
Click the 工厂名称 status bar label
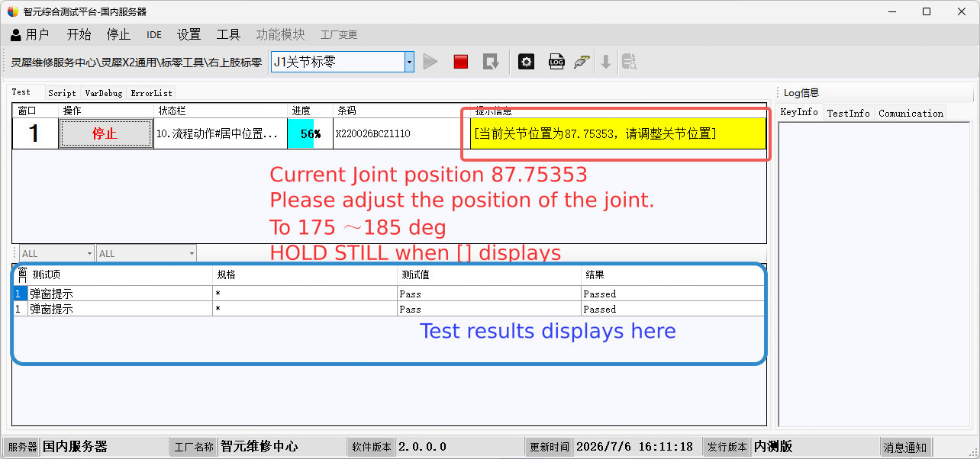pos(194,447)
